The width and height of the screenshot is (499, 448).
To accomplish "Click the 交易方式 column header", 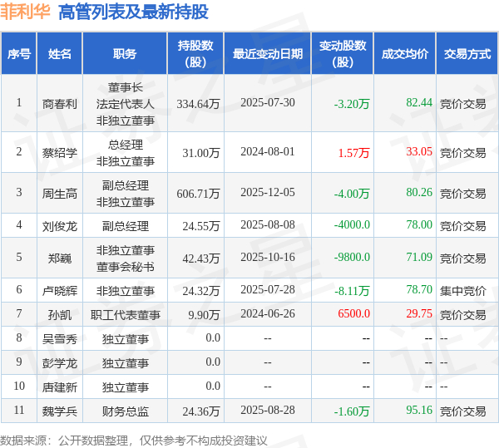I will click(x=467, y=53).
